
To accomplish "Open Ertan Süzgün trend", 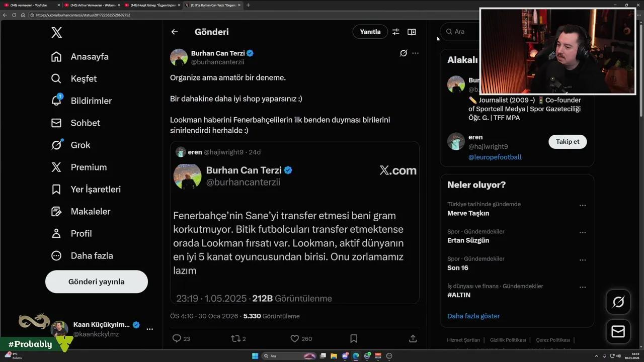I will (468, 240).
